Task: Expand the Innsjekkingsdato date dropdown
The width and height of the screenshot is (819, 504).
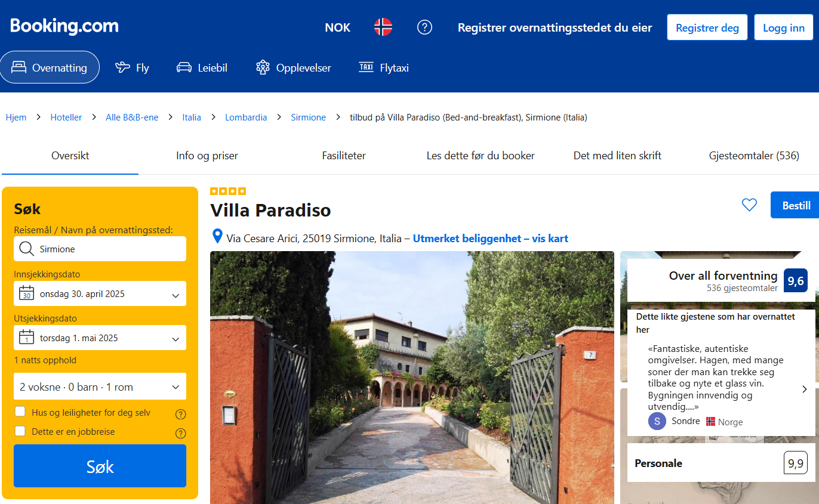Action: pos(100,294)
